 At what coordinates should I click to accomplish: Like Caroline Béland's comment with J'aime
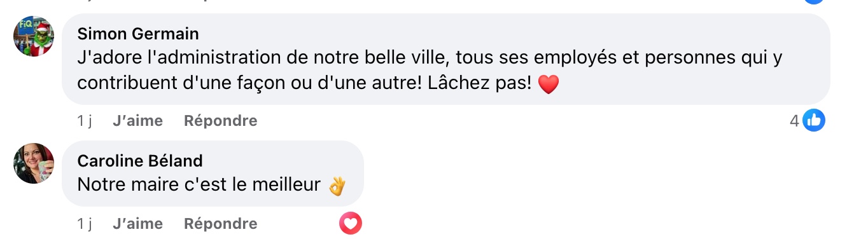click(x=137, y=224)
